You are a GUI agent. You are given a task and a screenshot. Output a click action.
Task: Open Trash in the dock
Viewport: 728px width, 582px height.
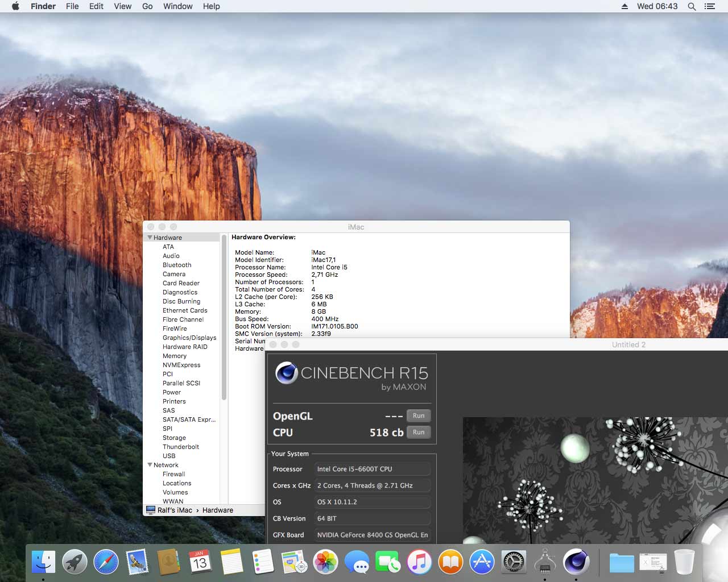(x=684, y=562)
